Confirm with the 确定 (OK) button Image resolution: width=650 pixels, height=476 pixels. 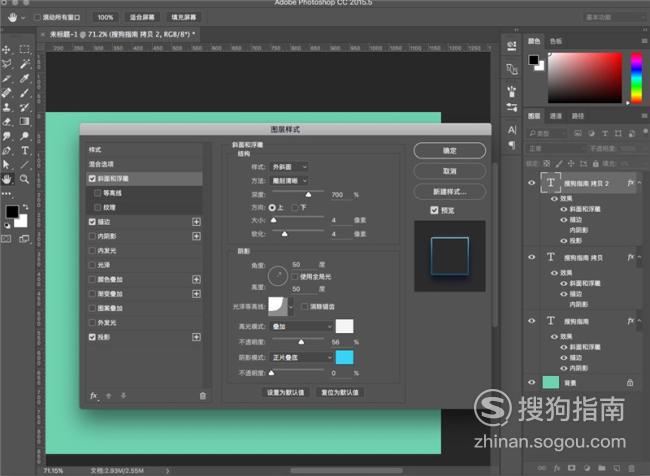450,151
